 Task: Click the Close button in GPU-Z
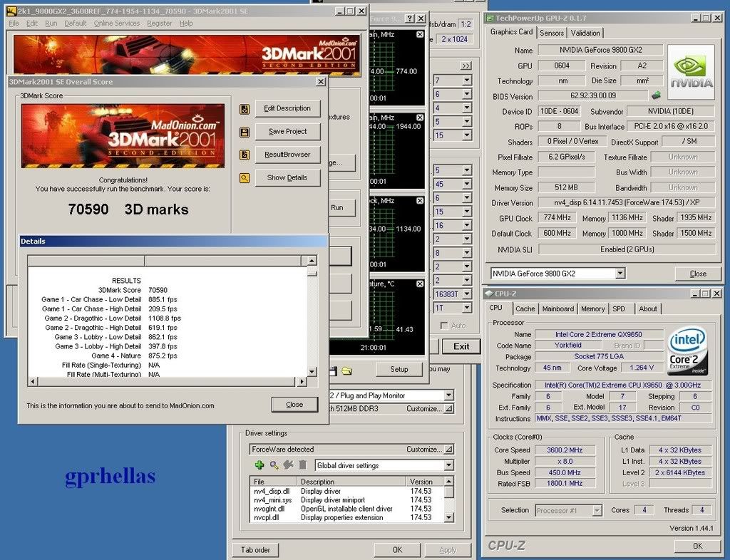(698, 274)
